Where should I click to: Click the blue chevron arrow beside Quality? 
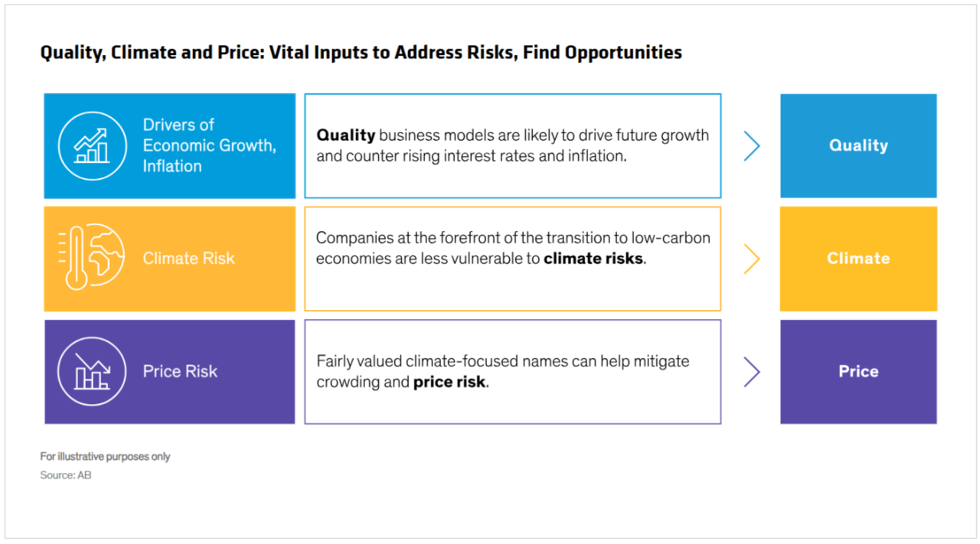pos(752,145)
